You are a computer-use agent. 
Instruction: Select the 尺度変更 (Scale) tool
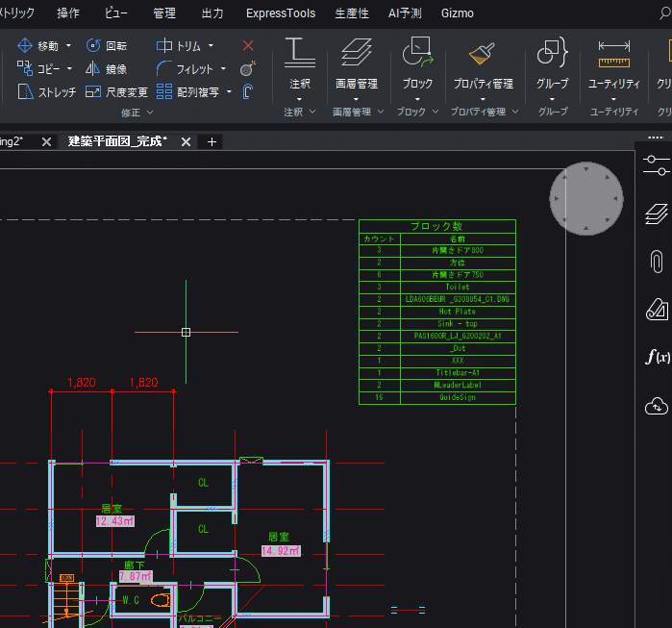pos(116,91)
